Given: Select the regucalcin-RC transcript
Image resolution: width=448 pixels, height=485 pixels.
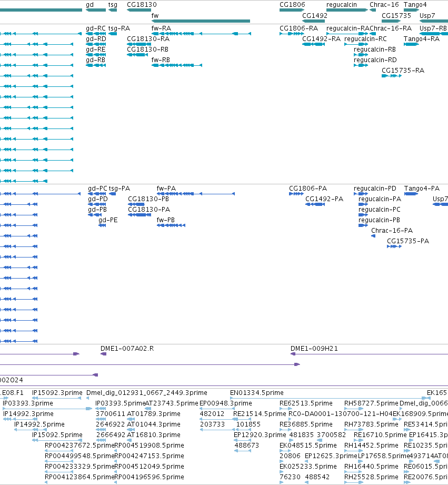Looking at the screenshot, I should [356, 44].
